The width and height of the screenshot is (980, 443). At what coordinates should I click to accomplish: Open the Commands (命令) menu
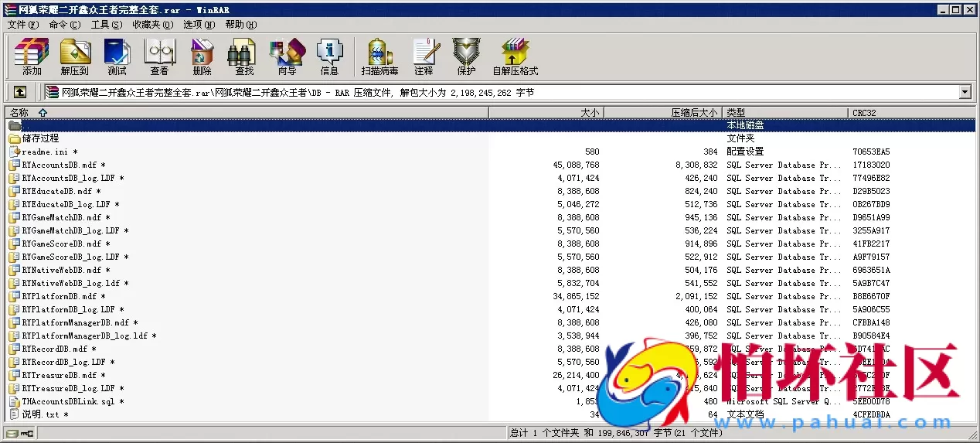[x=65, y=25]
